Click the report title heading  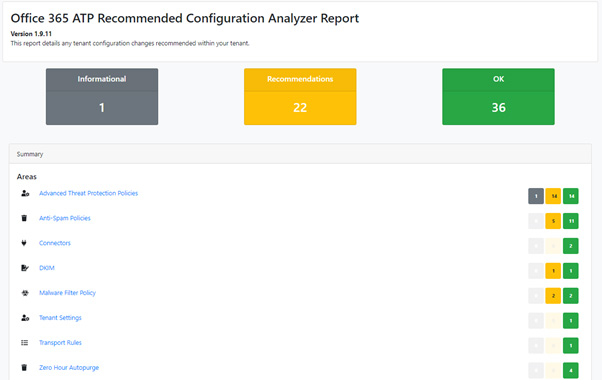(185, 18)
